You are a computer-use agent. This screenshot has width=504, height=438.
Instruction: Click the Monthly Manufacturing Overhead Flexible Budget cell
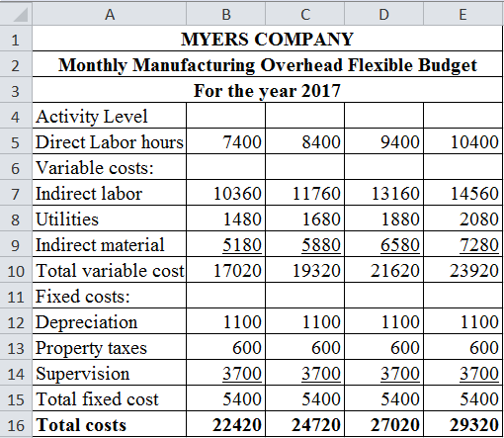[x=268, y=64]
